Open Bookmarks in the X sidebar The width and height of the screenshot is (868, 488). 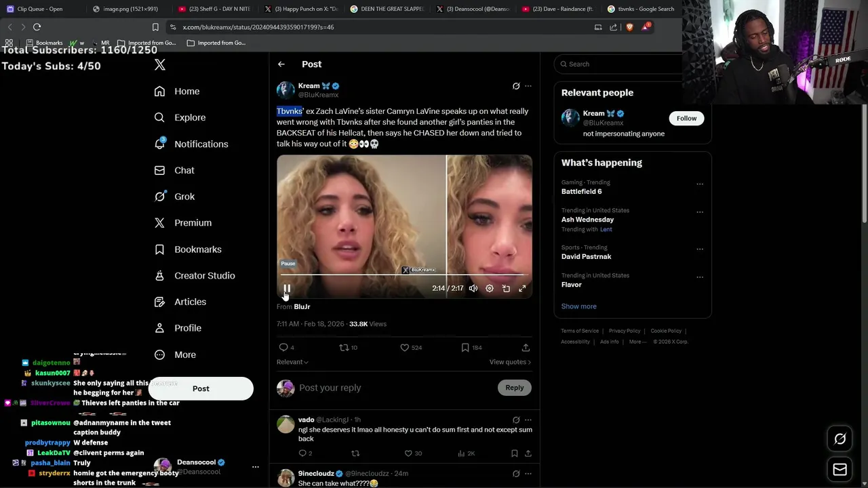188,249
